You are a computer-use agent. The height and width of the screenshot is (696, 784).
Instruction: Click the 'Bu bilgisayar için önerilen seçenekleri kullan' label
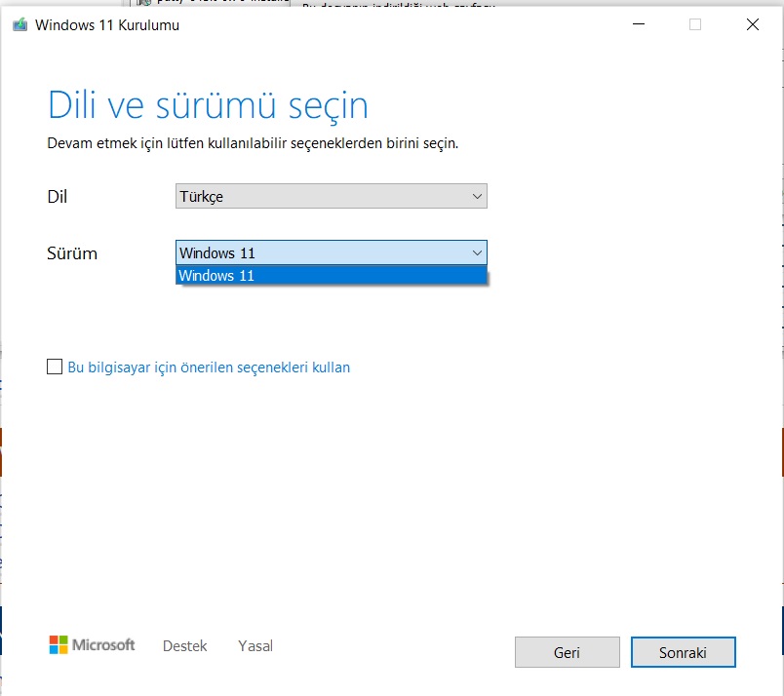(209, 367)
